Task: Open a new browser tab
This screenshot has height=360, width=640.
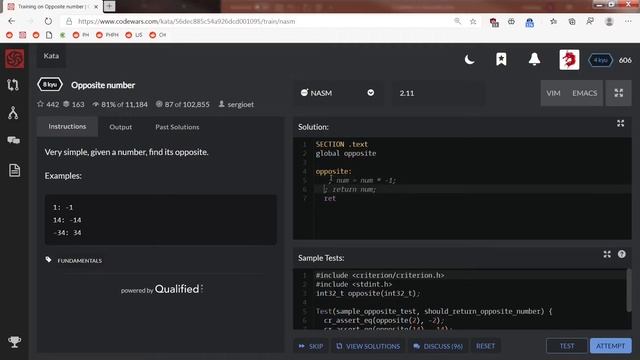Action: (x=109, y=6)
